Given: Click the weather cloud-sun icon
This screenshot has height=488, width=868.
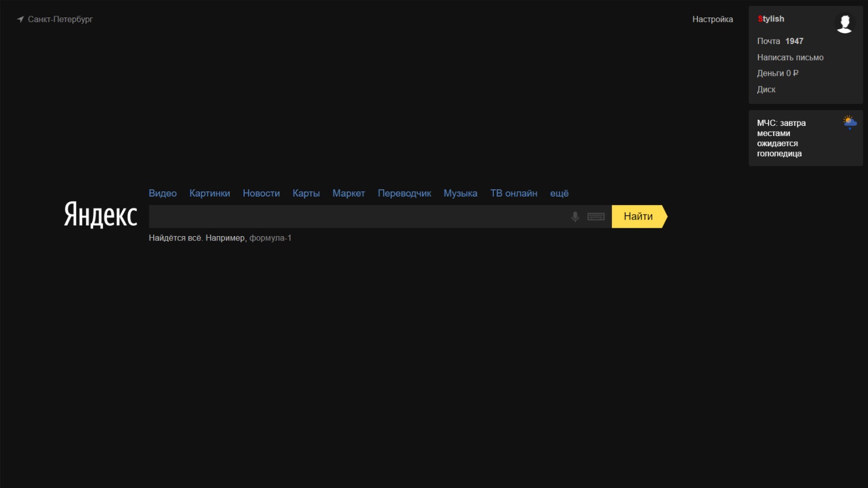Looking at the screenshot, I should coord(849,122).
